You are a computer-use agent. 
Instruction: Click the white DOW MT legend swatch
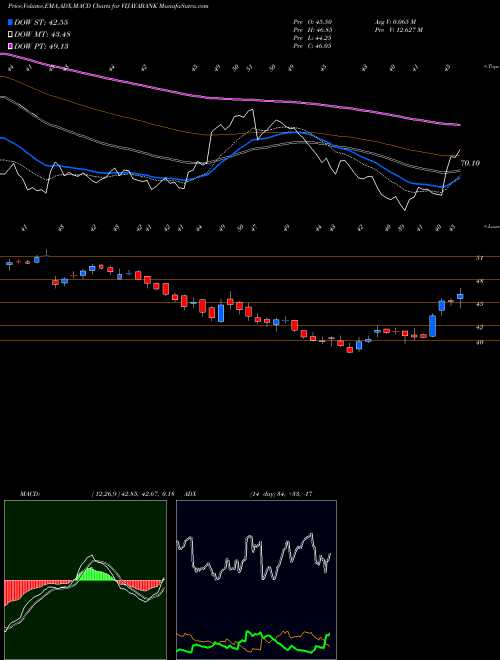(x=10, y=34)
